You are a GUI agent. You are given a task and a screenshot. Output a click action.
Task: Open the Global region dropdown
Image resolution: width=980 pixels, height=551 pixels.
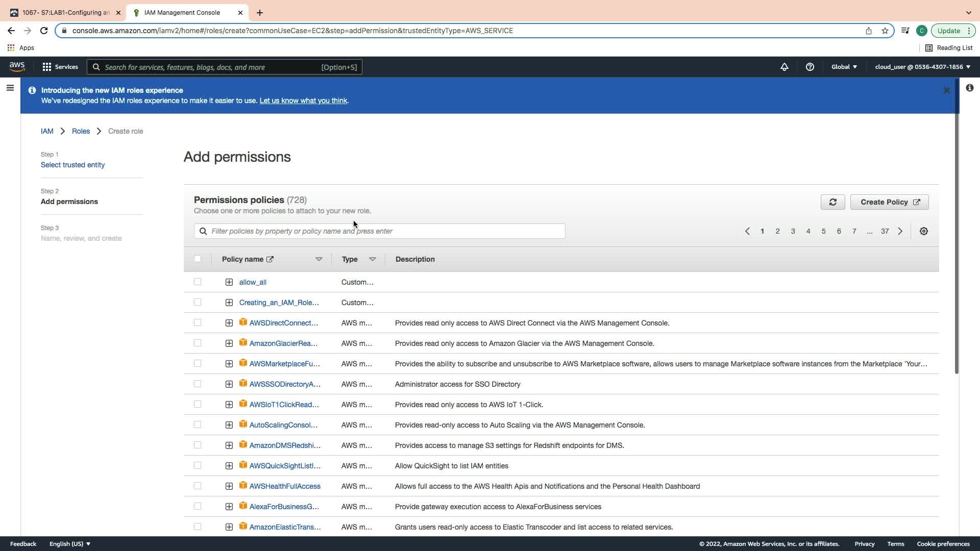click(x=844, y=67)
